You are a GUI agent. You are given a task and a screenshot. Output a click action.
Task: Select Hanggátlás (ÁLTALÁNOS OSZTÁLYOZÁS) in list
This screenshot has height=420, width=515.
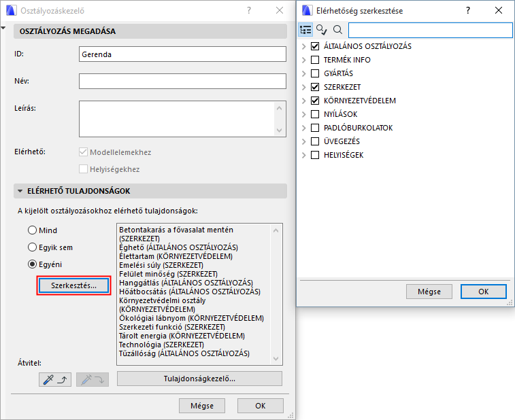coord(186,283)
